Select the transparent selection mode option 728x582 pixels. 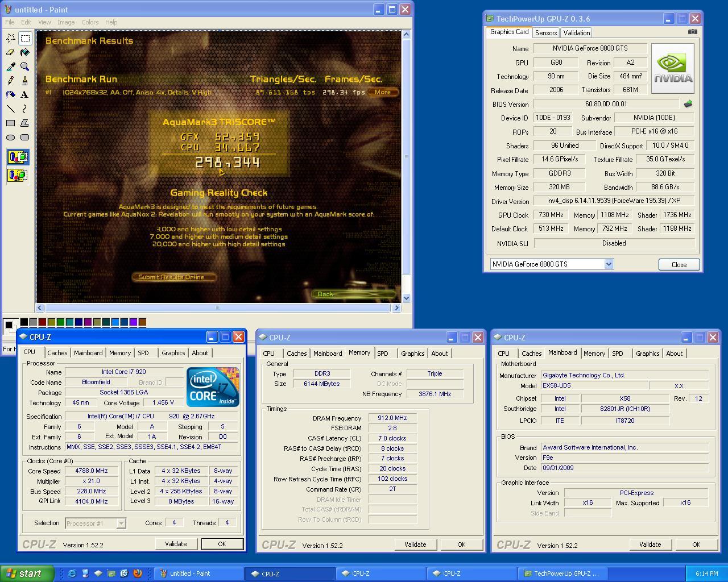[x=18, y=175]
